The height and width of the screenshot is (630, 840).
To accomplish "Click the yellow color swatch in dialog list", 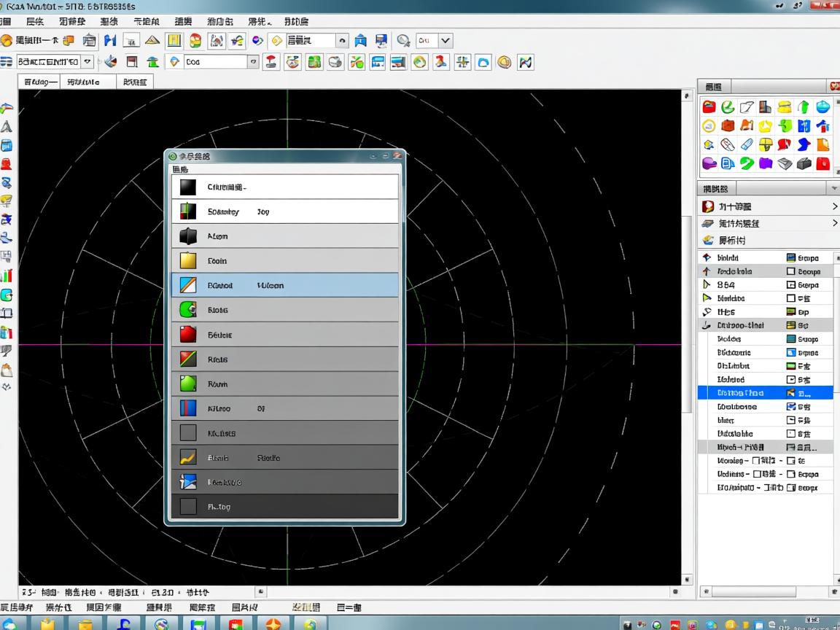I will 188,260.
